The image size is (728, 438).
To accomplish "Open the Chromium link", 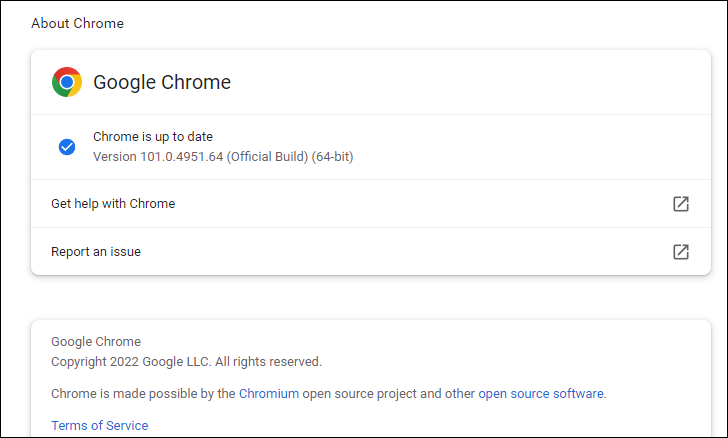I will click(x=269, y=394).
